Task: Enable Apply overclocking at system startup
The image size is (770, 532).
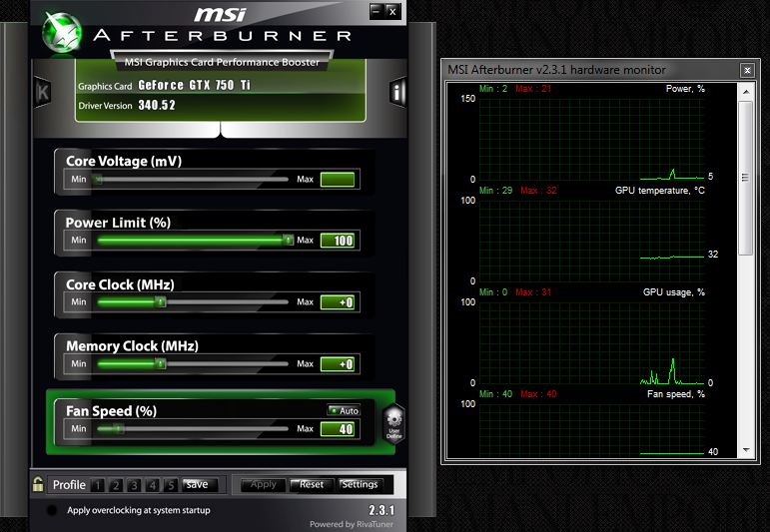Action: [52, 510]
